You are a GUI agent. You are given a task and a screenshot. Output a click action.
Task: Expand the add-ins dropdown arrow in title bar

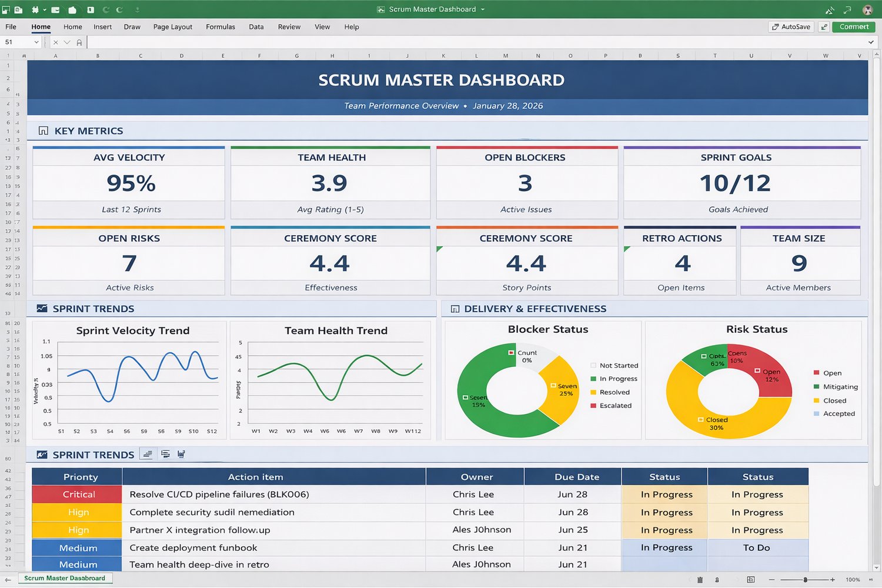pyautogui.click(x=44, y=9)
